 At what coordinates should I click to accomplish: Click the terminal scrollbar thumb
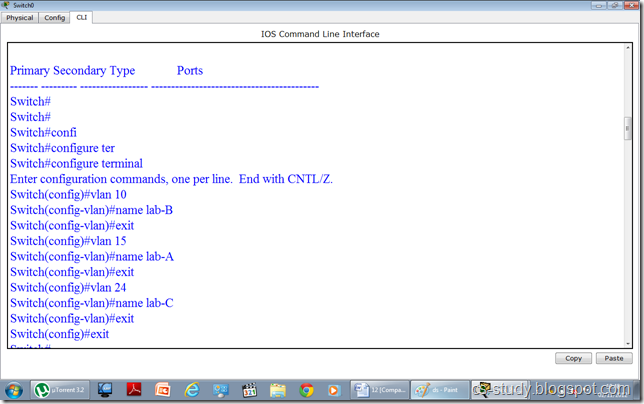628,129
